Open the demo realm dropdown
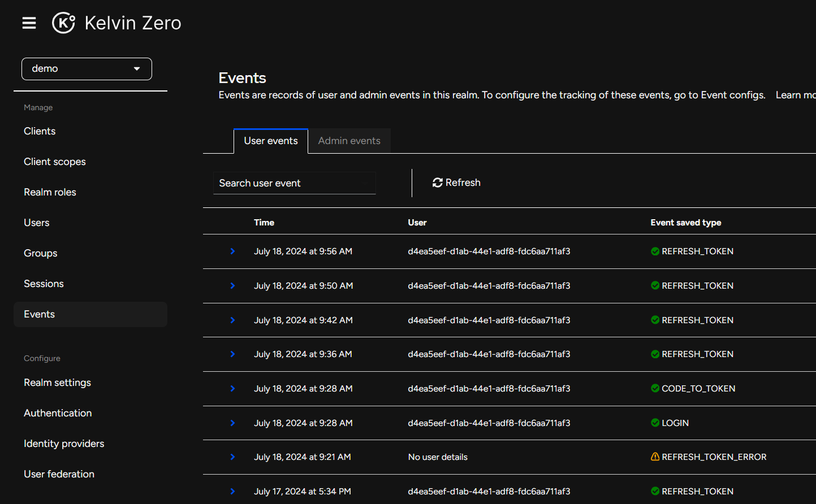816x504 pixels. point(87,69)
